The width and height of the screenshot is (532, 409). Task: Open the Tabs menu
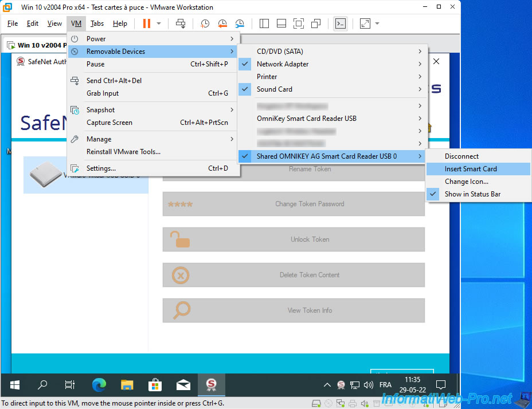pyautogui.click(x=97, y=23)
